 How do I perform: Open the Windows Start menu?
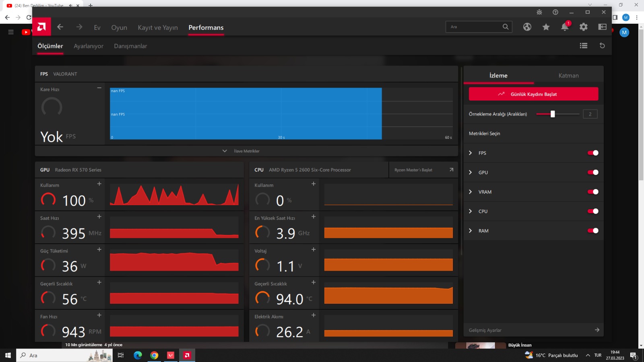click(x=8, y=355)
